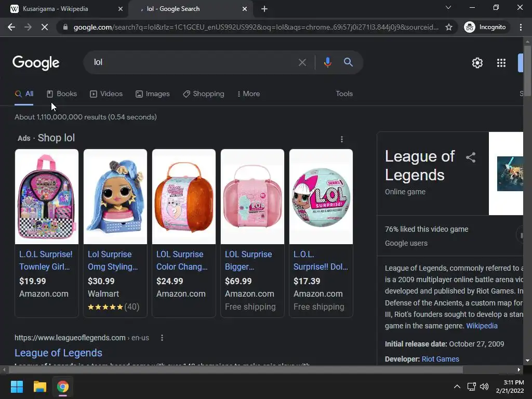
Task: Open Riot Games developer link
Action: pyautogui.click(x=441, y=359)
